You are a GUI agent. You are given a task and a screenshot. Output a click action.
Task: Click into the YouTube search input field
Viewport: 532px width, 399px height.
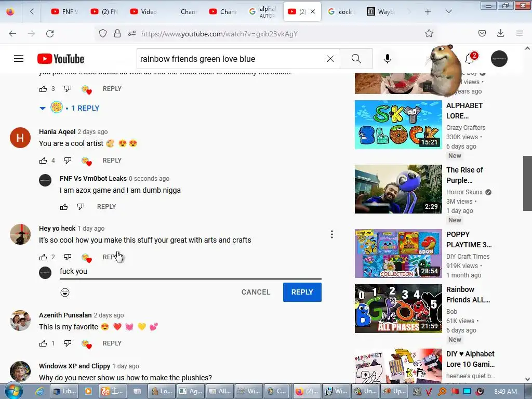[231, 59]
